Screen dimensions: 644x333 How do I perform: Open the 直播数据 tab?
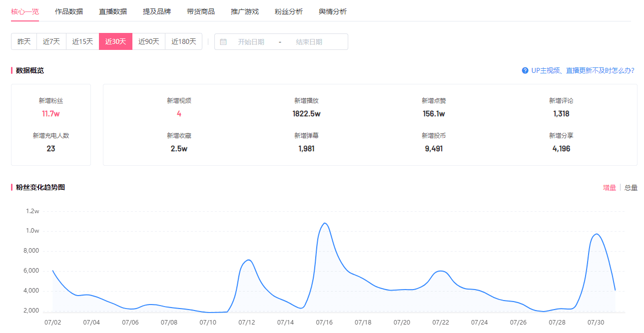(x=113, y=11)
